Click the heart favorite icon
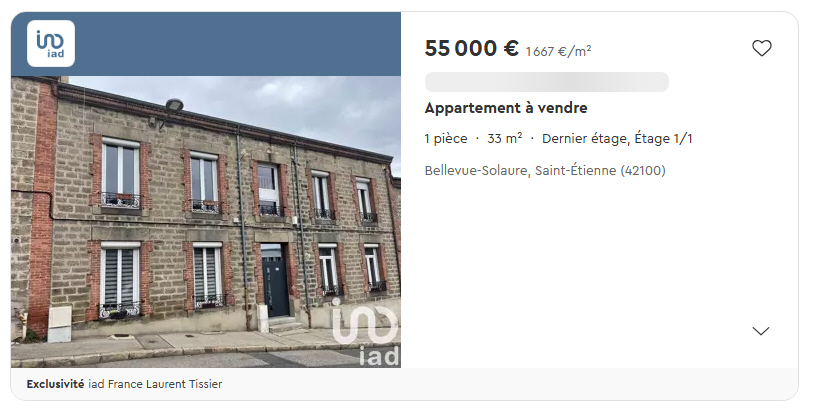 [x=761, y=48]
